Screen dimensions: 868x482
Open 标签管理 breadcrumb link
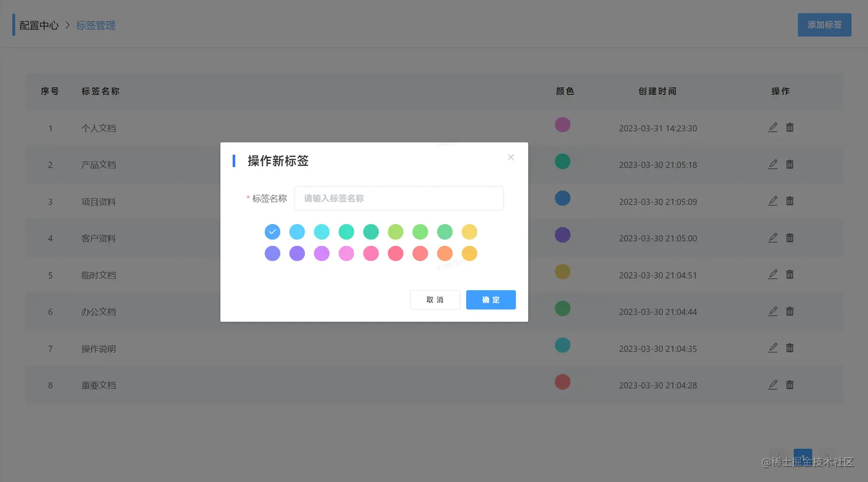click(96, 25)
